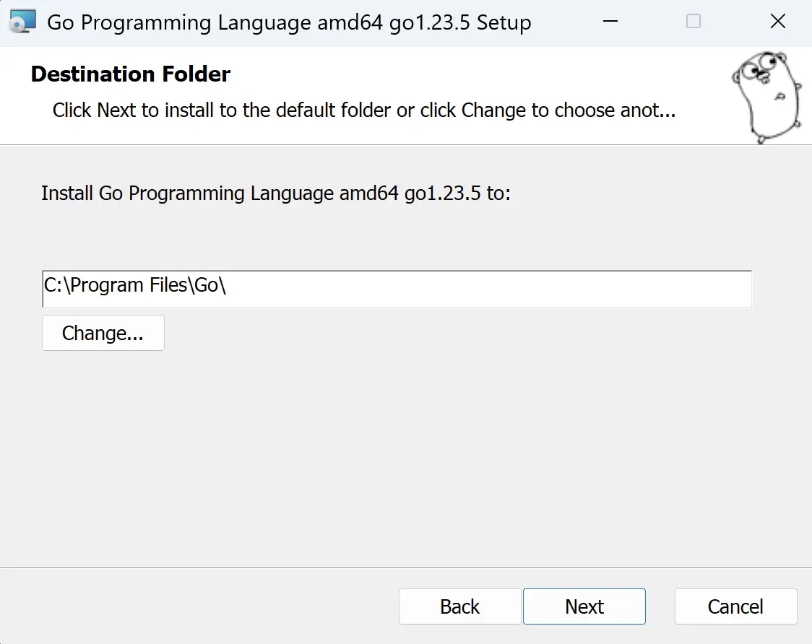
Task: Click the Go gopher mascot image
Action: [767, 97]
